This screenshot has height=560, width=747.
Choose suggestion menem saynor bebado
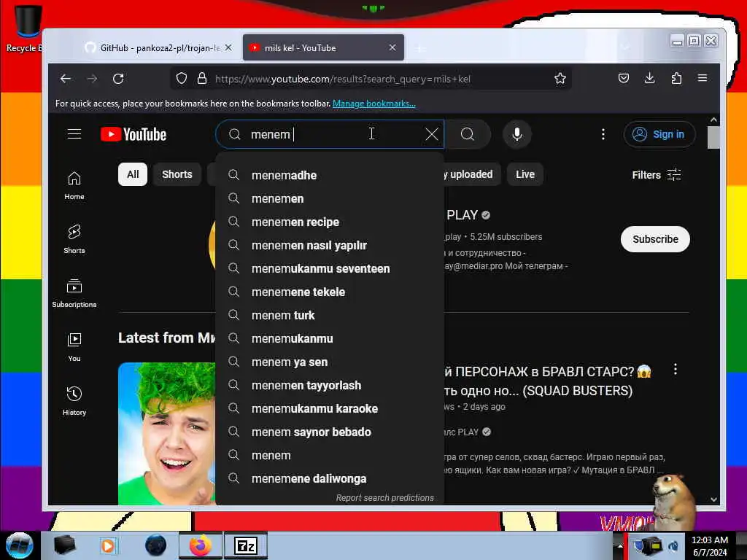tap(330, 432)
